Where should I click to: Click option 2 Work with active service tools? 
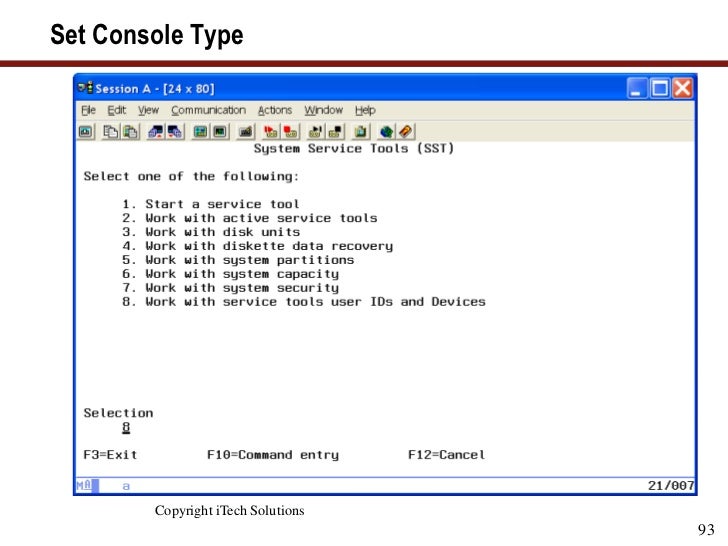click(x=250, y=218)
